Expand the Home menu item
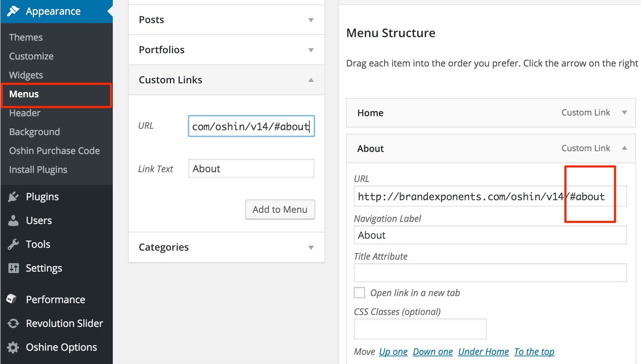Screen dimensions: 641x364 (624, 113)
